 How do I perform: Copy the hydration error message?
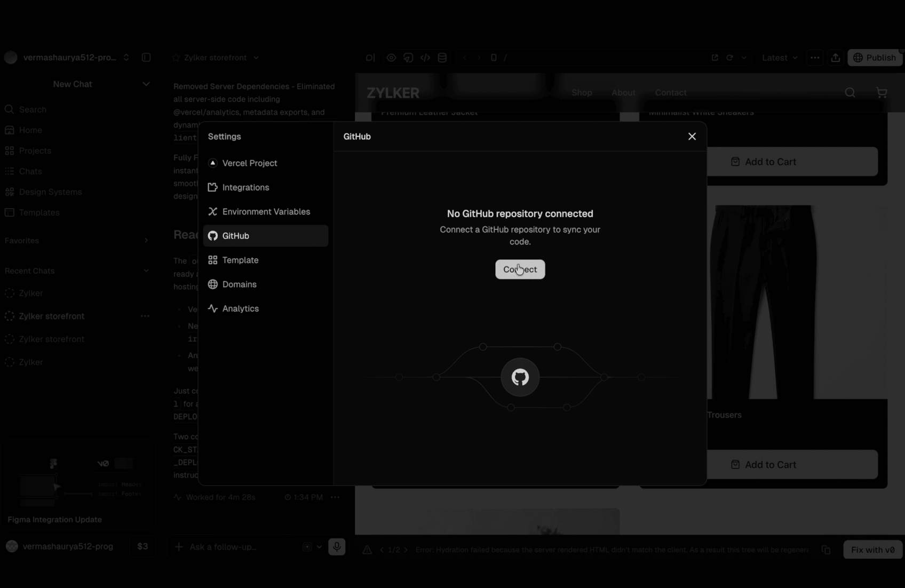click(x=826, y=550)
